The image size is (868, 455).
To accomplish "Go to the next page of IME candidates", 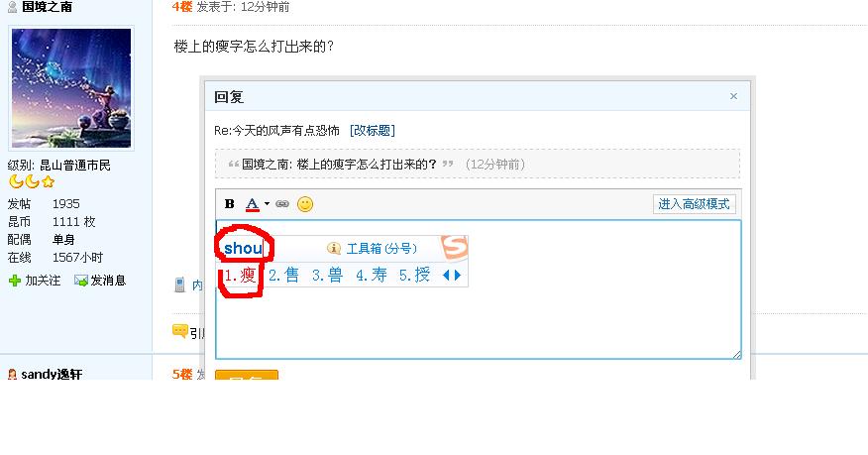I will point(458,276).
